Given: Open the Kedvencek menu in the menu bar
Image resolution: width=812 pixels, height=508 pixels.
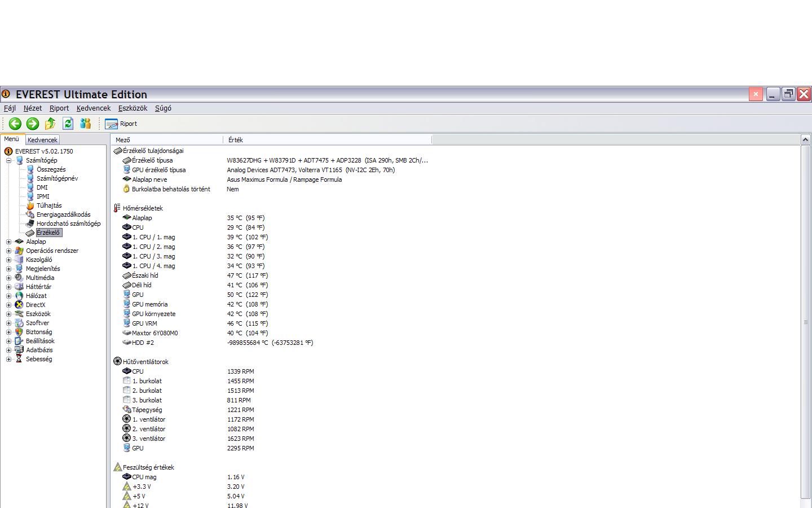Looking at the screenshot, I should tap(94, 108).
